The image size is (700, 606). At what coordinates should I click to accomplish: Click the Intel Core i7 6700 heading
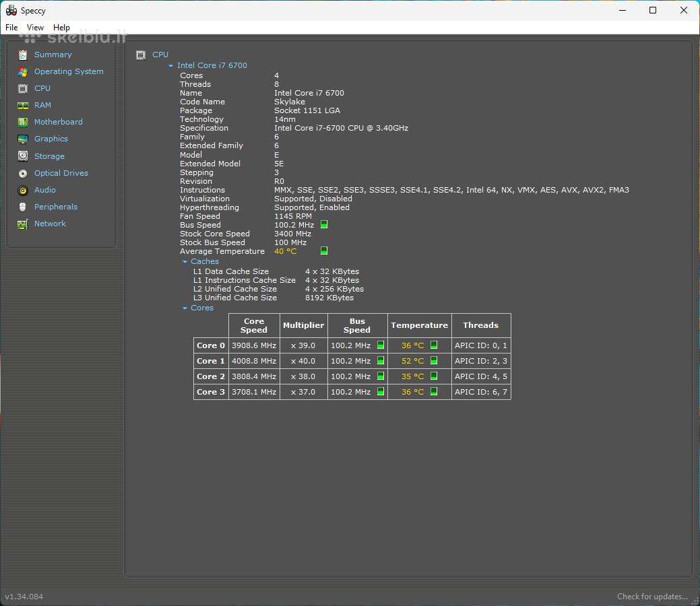212,65
